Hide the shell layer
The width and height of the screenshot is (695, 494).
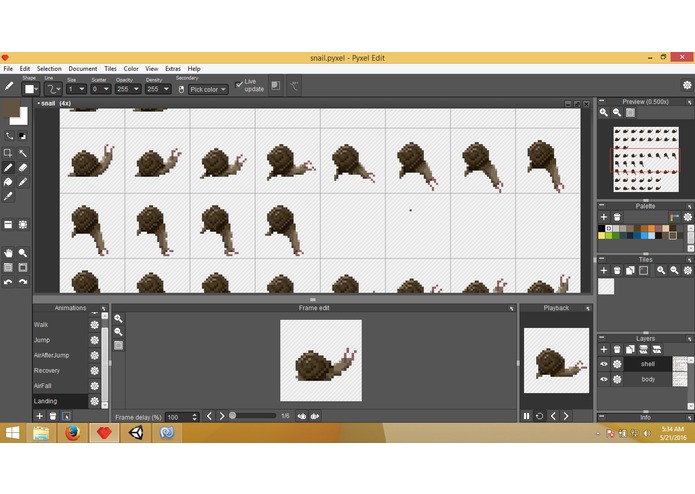click(604, 364)
